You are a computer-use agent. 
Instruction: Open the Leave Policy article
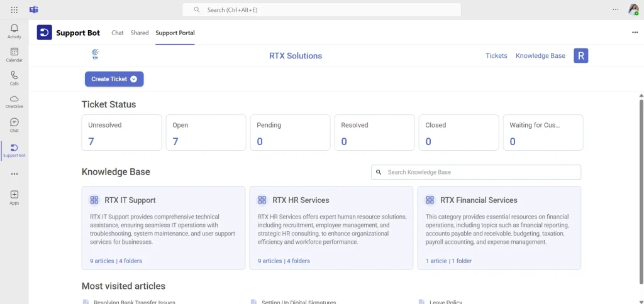pos(446,302)
